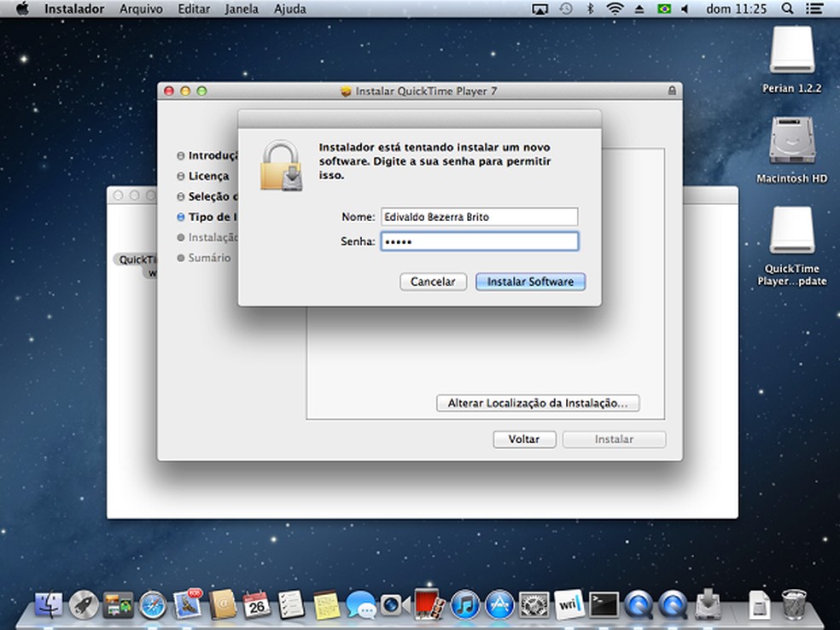
Task: Open Notification Center list icon
Action: click(814, 9)
